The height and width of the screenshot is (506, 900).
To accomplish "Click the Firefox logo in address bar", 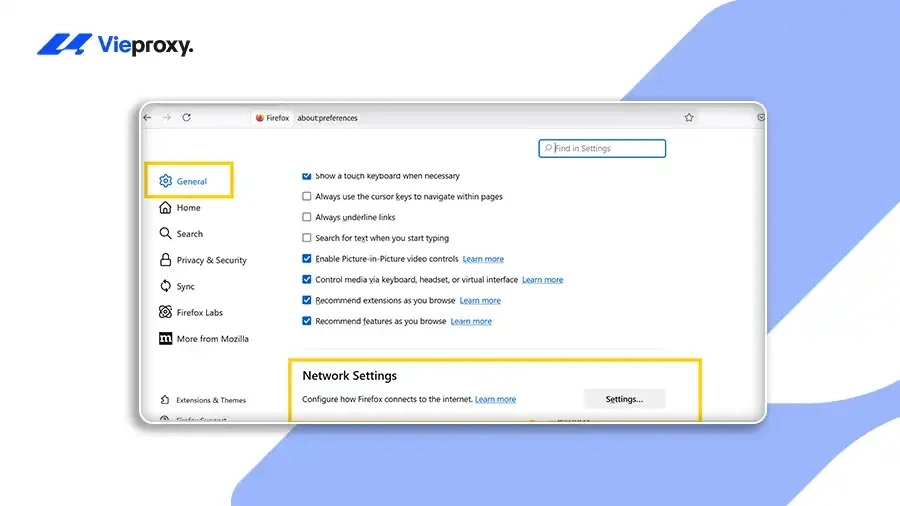I will pos(259,118).
